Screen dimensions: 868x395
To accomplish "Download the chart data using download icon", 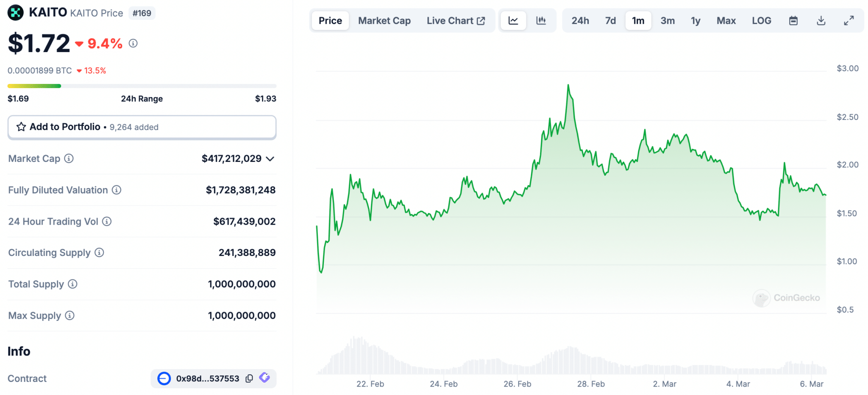I will 821,20.
